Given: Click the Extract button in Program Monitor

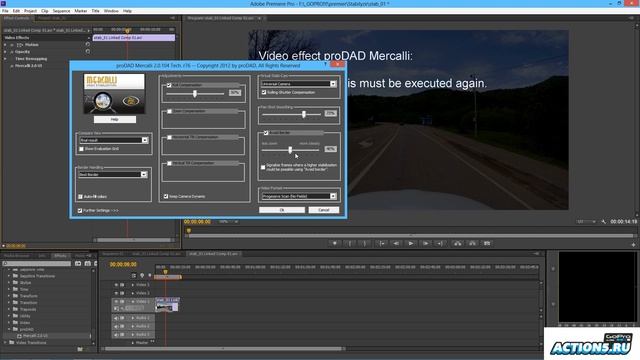Looking at the screenshot, I should (472, 243).
